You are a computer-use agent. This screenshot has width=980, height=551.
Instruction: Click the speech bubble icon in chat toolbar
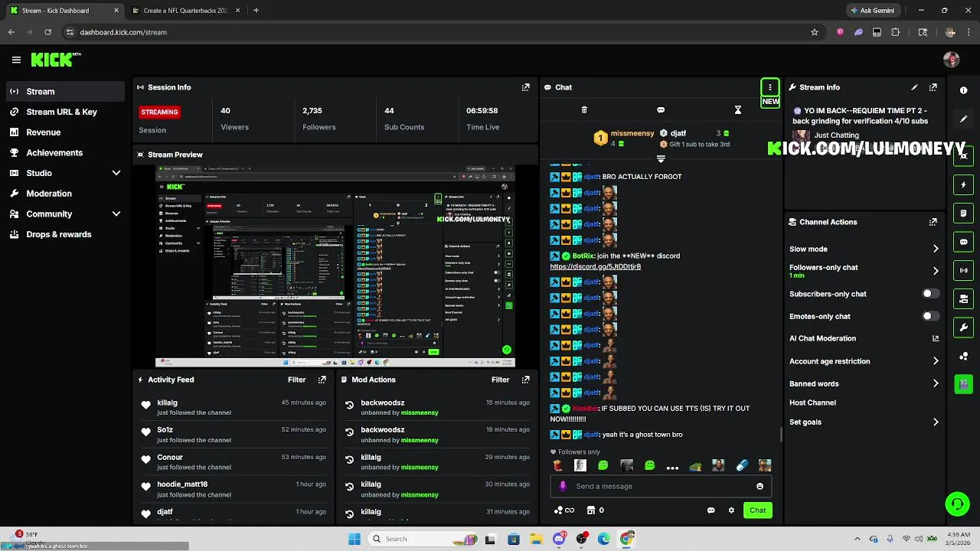(x=661, y=110)
